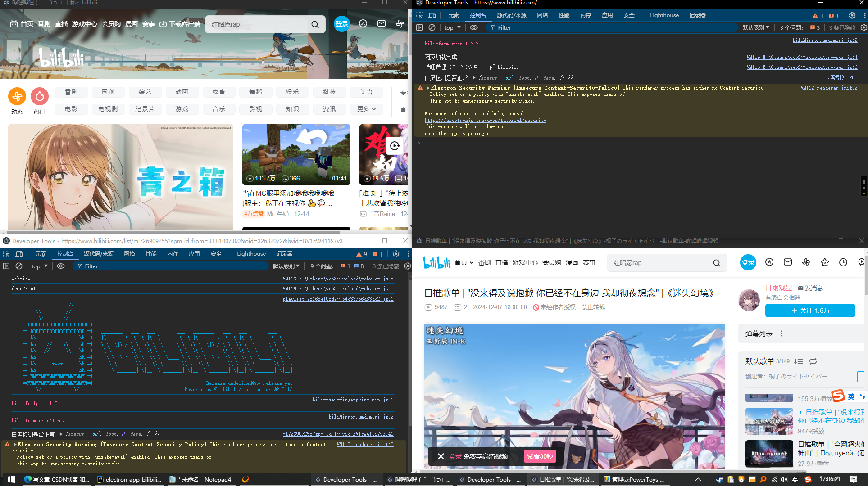Image resolution: width=868 pixels, height=486 pixels.
Task: Create a live expression with the eye icon
Action: click(x=473, y=27)
